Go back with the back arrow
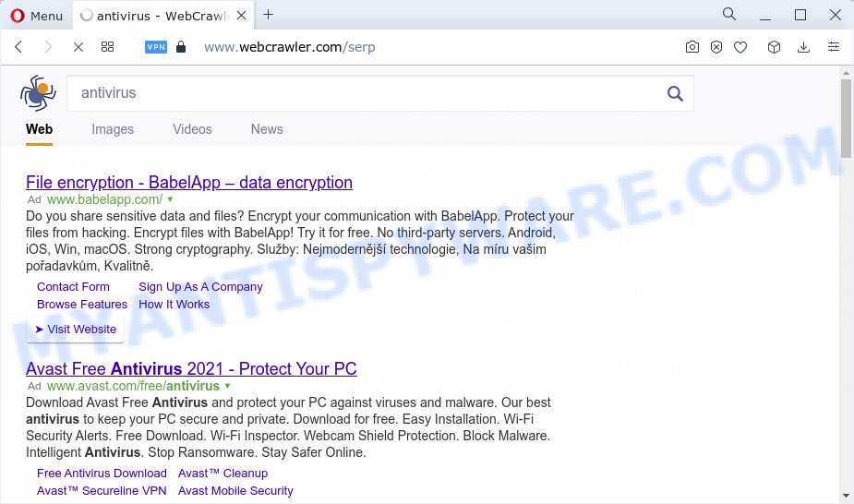 tap(18, 47)
